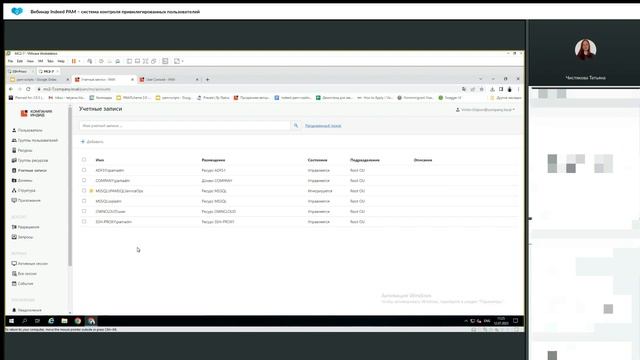Open the VMware power dropdown arrow
This screenshot has width=640, height=360.
point(79,61)
